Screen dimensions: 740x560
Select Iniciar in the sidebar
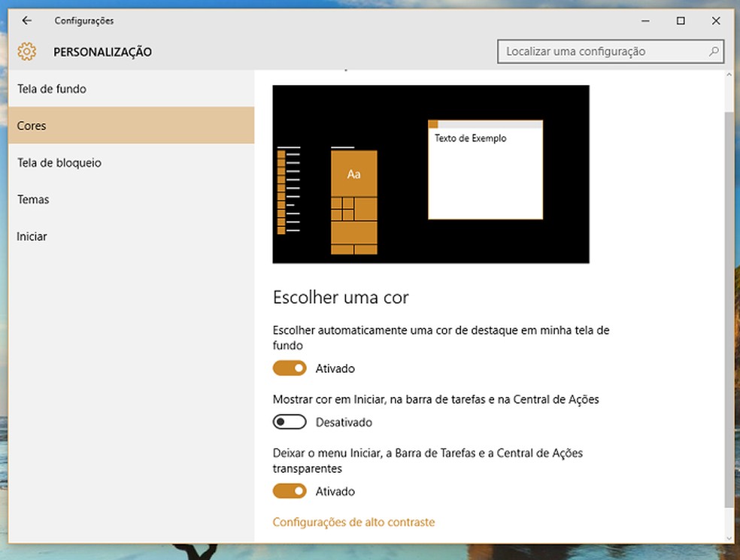point(31,236)
